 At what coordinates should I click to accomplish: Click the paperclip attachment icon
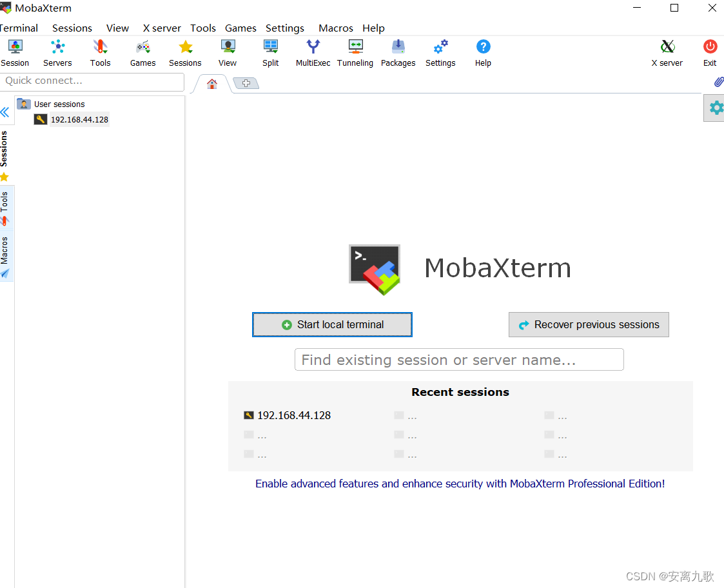(718, 83)
